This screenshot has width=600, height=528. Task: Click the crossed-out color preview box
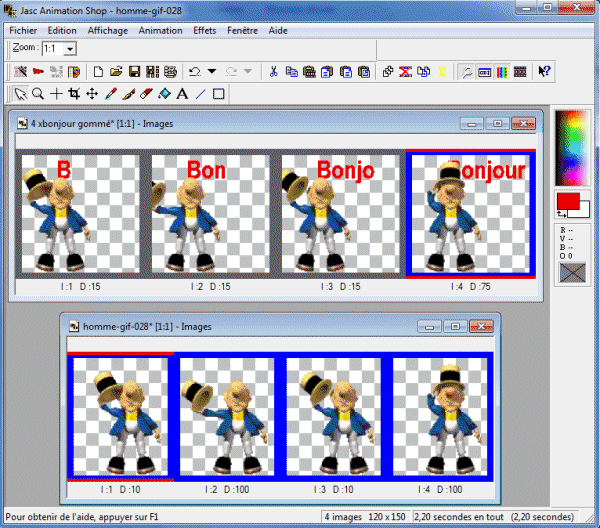pos(572,272)
